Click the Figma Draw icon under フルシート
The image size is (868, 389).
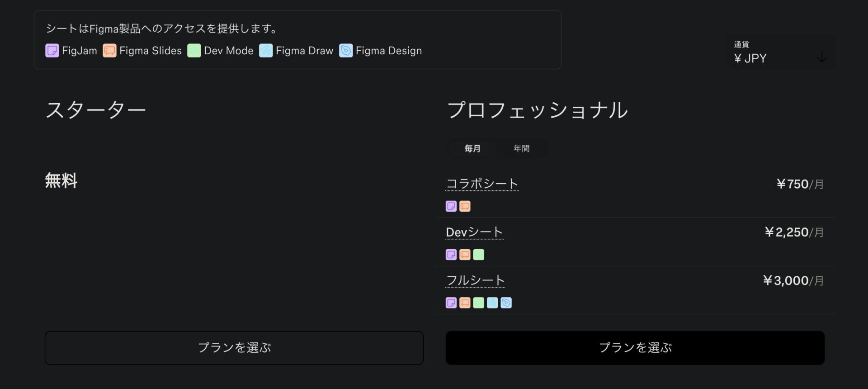tap(492, 303)
